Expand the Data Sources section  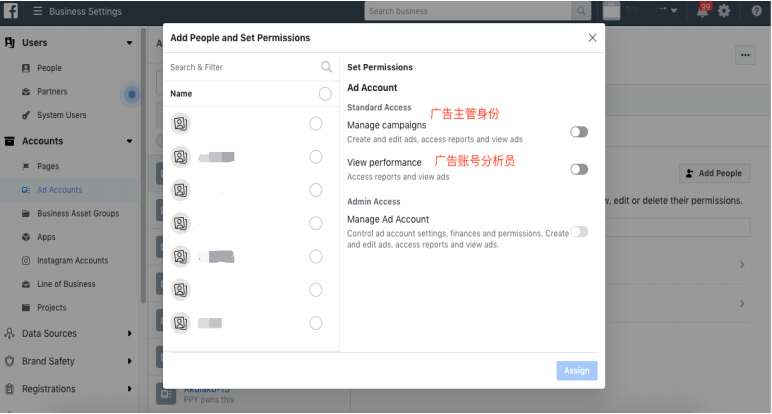pyautogui.click(x=129, y=334)
